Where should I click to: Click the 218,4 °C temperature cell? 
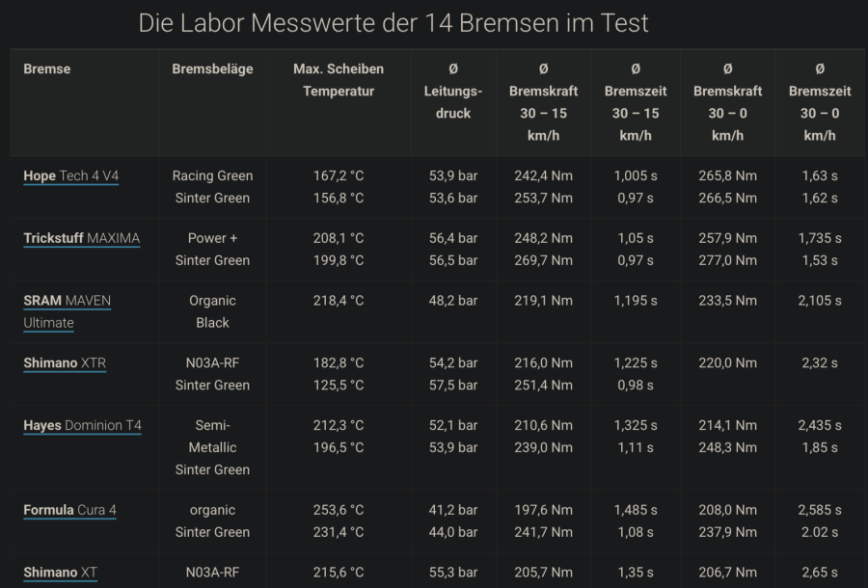(x=339, y=301)
